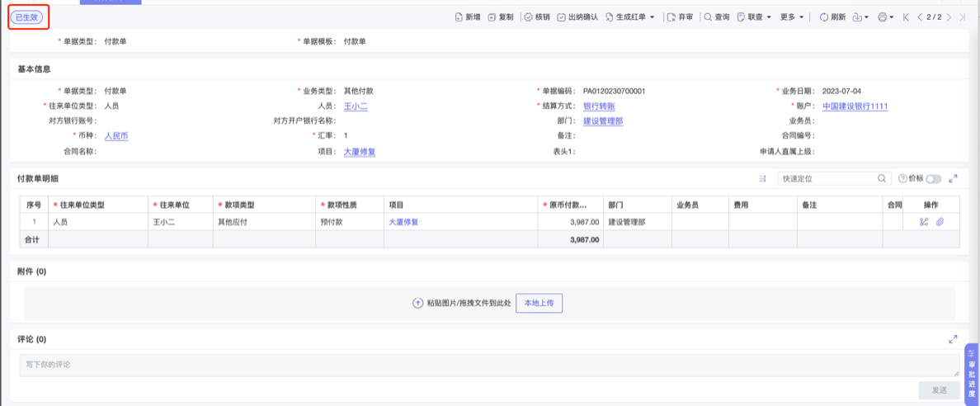Open the 中国建设银行1111 account link

pyautogui.click(x=855, y=106)
